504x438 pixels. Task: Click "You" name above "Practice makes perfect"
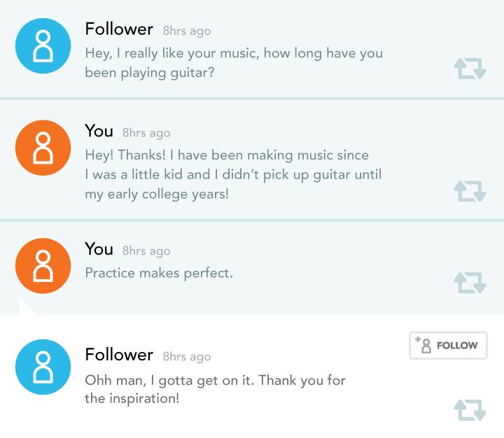pos(99,250)
